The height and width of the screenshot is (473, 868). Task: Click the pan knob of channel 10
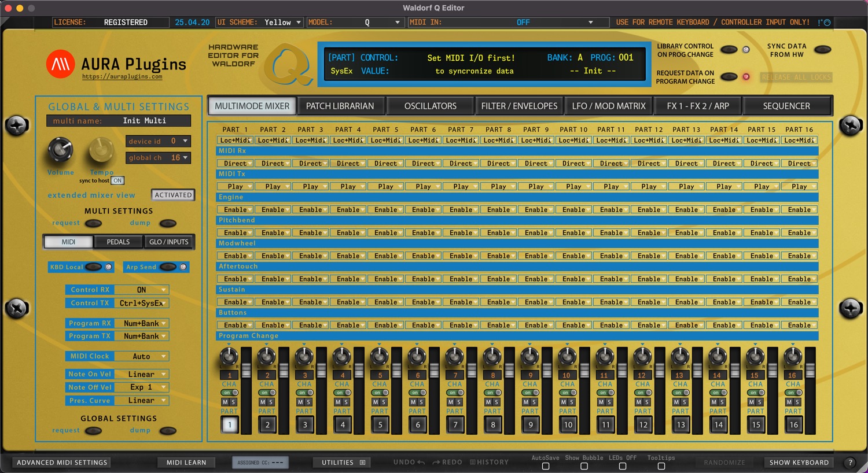coord(568,357)
